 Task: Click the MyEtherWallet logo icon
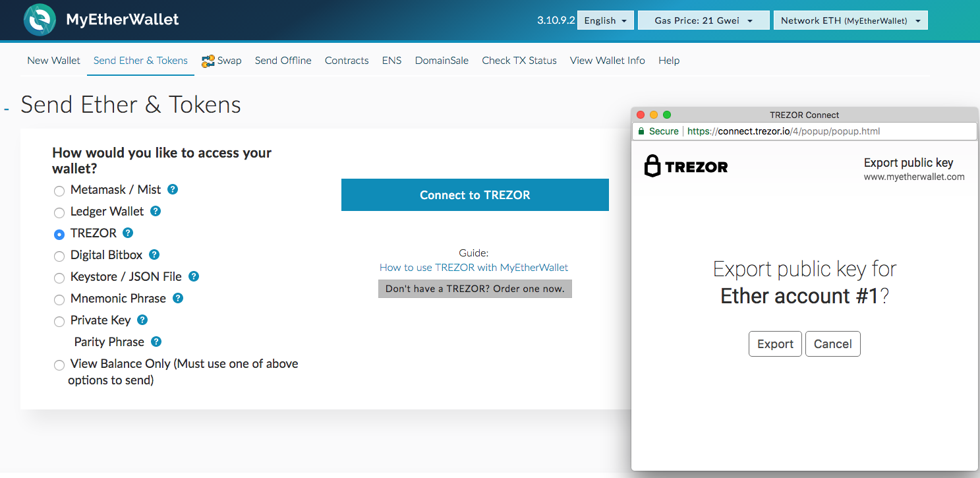coord(40,20)
